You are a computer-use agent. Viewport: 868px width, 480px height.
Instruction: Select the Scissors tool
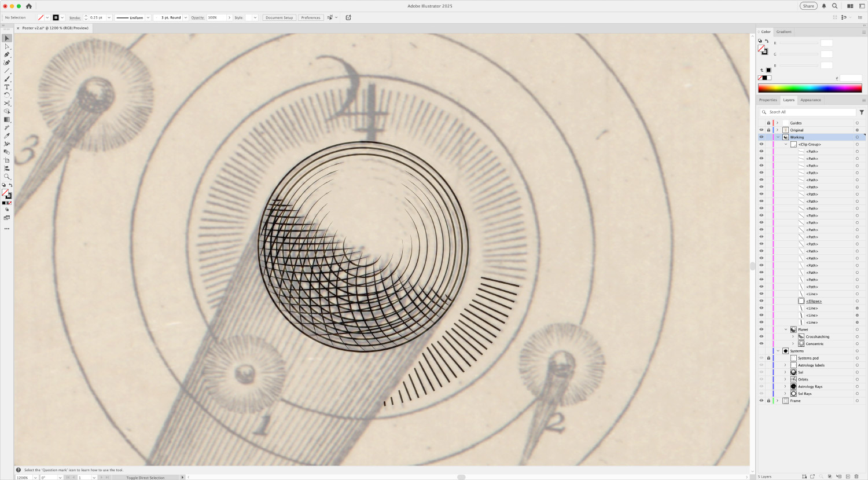(x=7, y=103)
